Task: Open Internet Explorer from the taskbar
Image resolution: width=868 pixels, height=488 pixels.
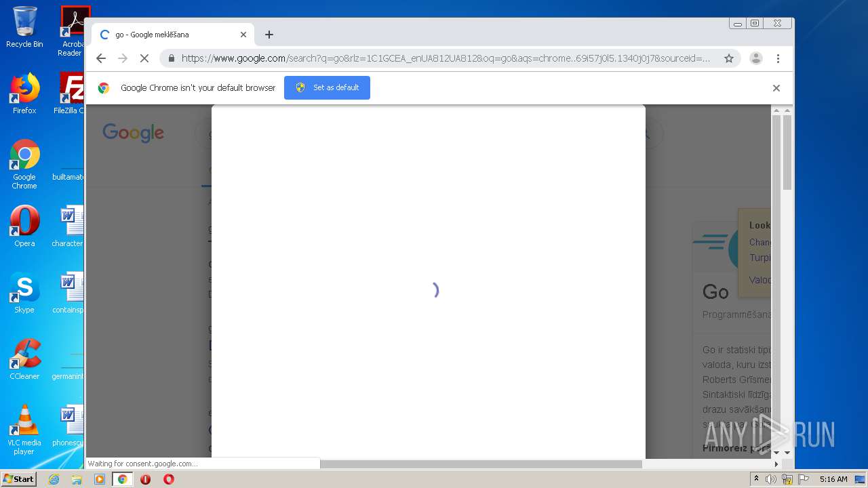Action: tap(54, 479)
